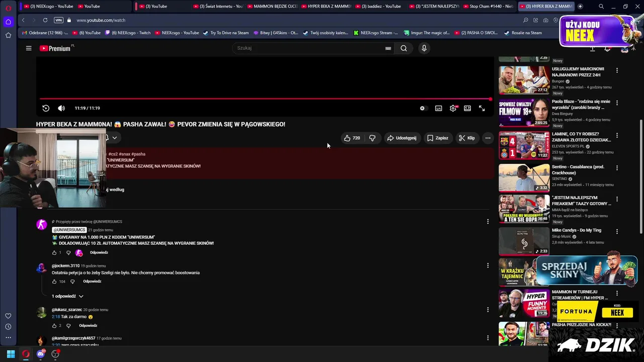Reply to the jockerm.3110 comment
The image size is (644, 362).
coord(92,282)
